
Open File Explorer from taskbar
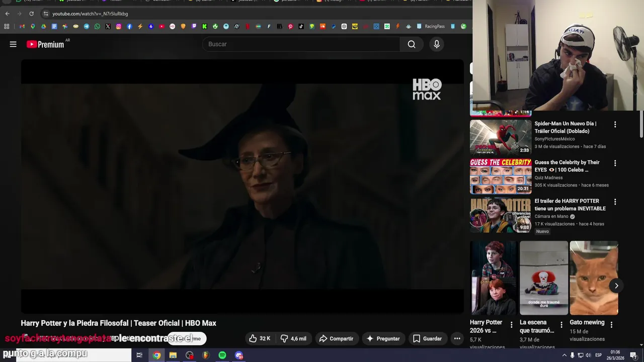[173, 355]
